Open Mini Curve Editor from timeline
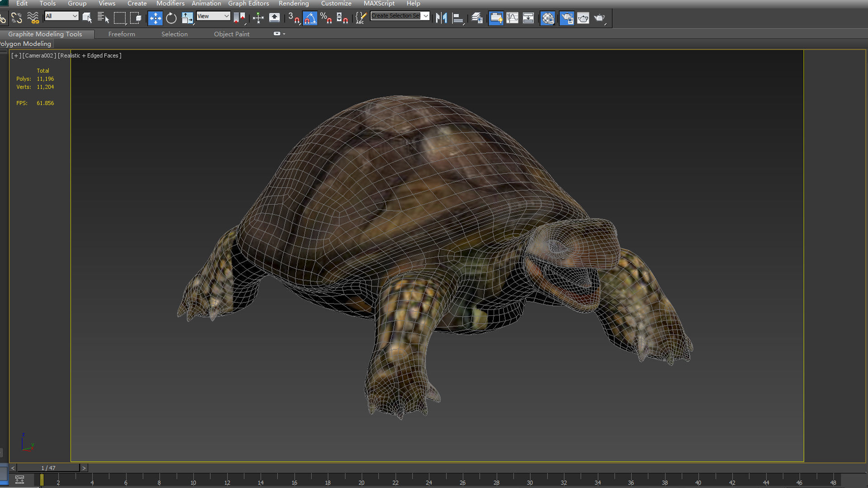868x488 pixels. (x=19, y=479)
